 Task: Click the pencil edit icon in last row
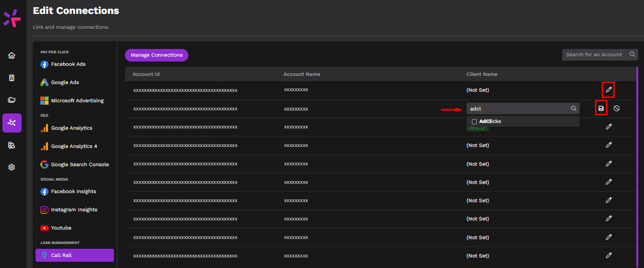pyautogui.click(x=608, y=256)
